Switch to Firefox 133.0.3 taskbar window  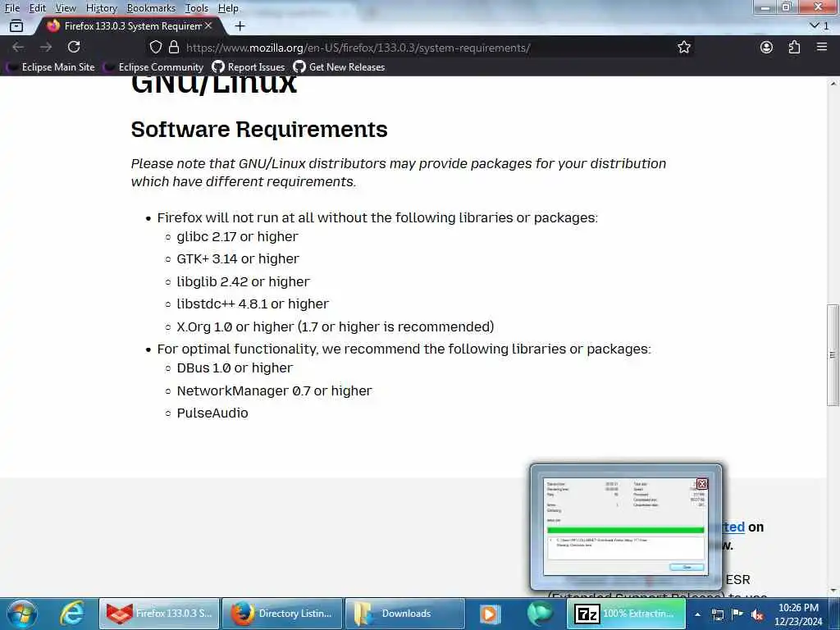pyautogui.click(x=160, y=614)
